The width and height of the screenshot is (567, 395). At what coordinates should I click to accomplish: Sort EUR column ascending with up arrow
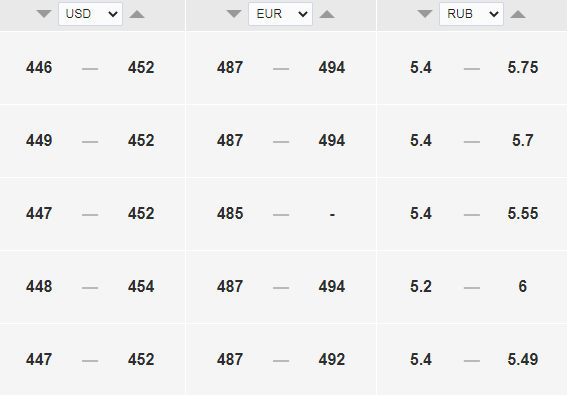click(x=327, y=14)
